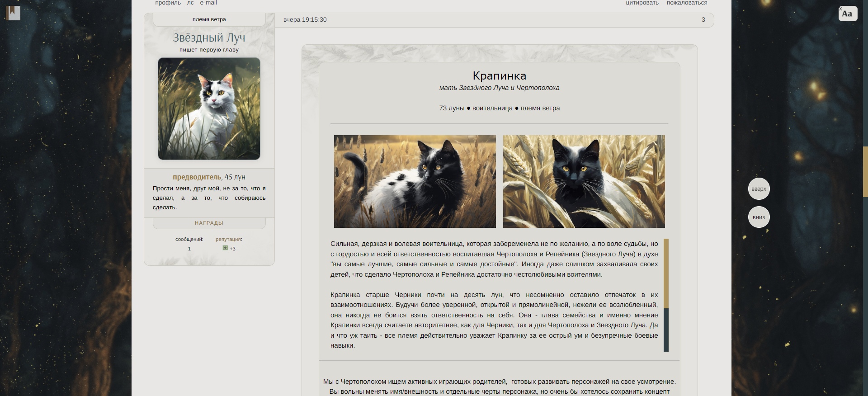Click the сообщений label
The height and width of the screenshot is (396, 868).
point(189,239)
